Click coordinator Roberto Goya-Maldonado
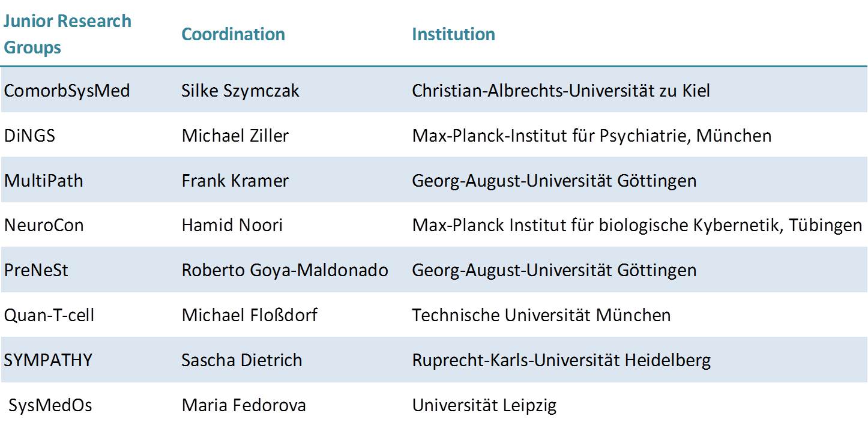This screenshot has width=868, height=428. [285, 270]
